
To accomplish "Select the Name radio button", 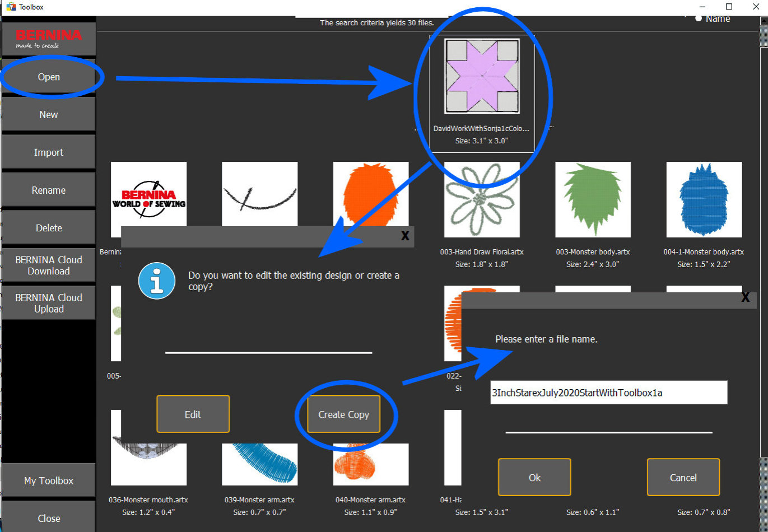I will tap(699, 18).
